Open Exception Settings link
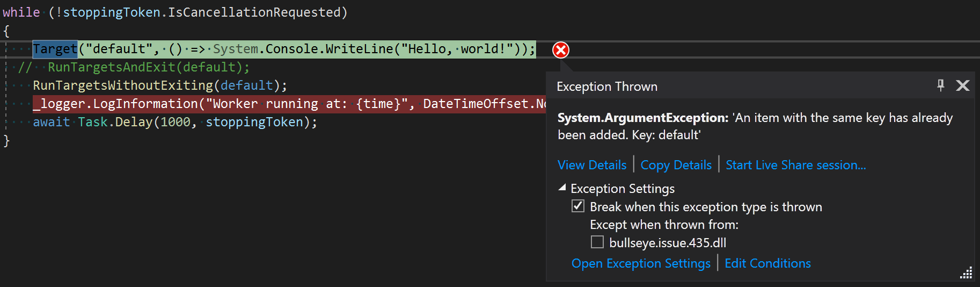Screen dimensions: 980x287 pos(641,263)
